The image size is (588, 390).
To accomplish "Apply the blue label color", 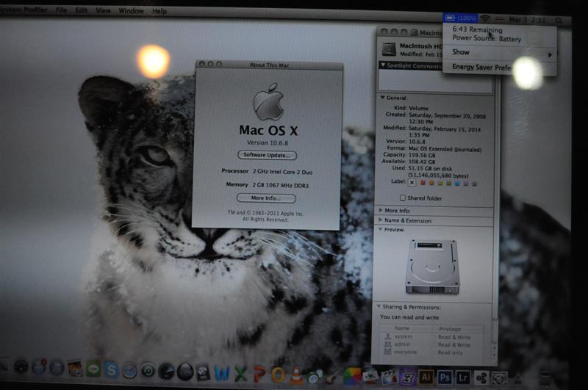I will tap(457, 184).
